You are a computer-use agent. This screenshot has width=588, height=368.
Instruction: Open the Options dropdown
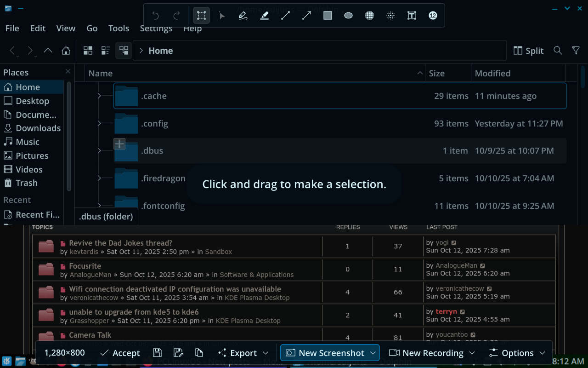point(517,353)
